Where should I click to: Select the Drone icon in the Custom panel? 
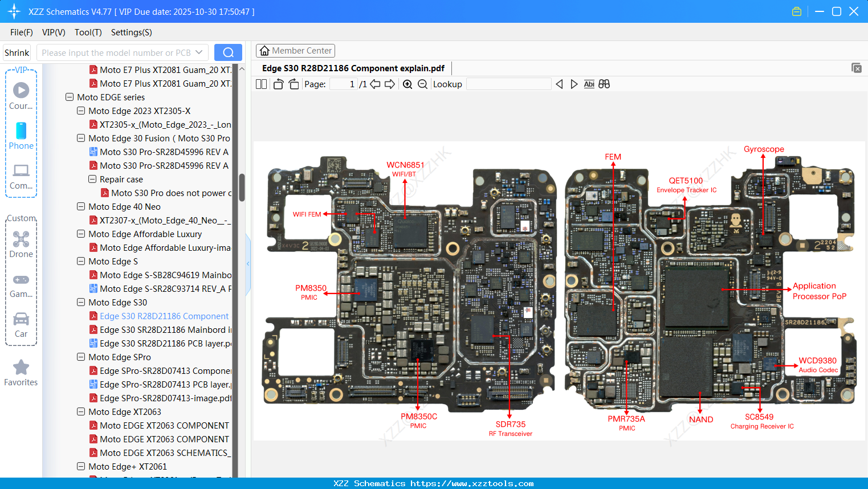[21, 239]
